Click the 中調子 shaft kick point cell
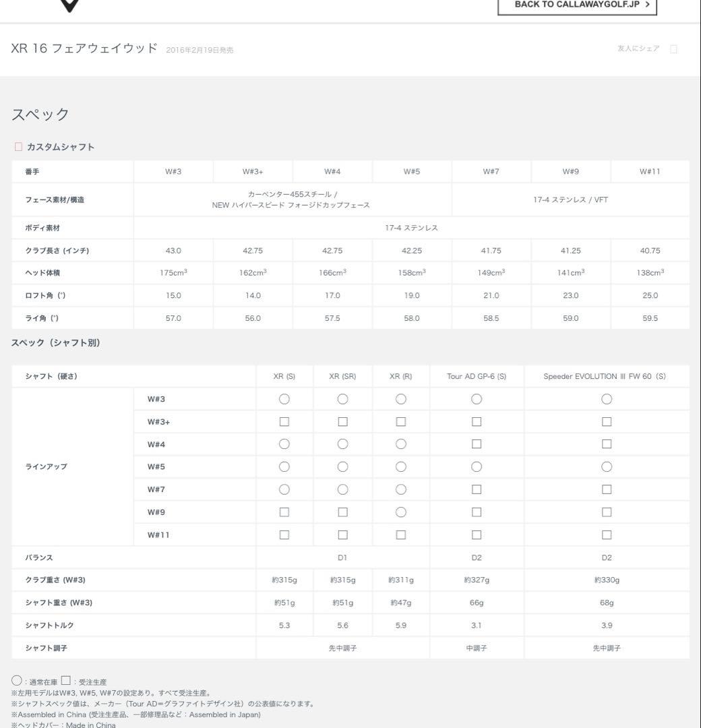 click(477, 648)
